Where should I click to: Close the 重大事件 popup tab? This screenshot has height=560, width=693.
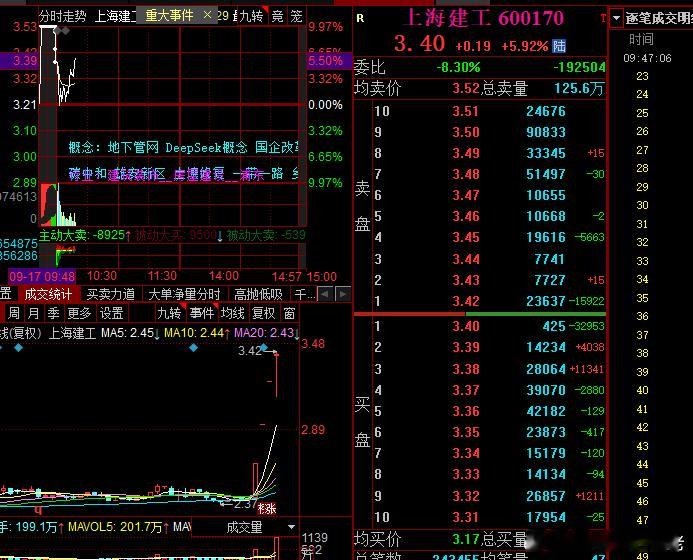tap(207, 15)
